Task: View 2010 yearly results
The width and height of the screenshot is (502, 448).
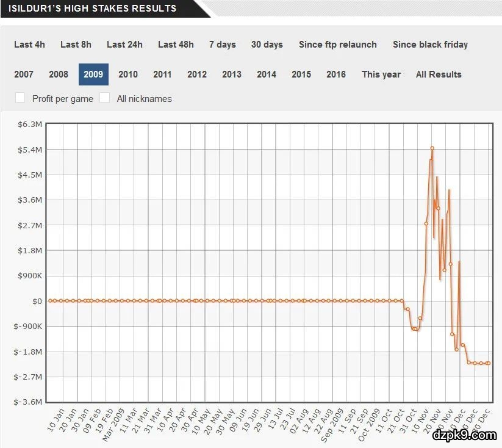Action: pyautogui.click(x=128, y=74)
